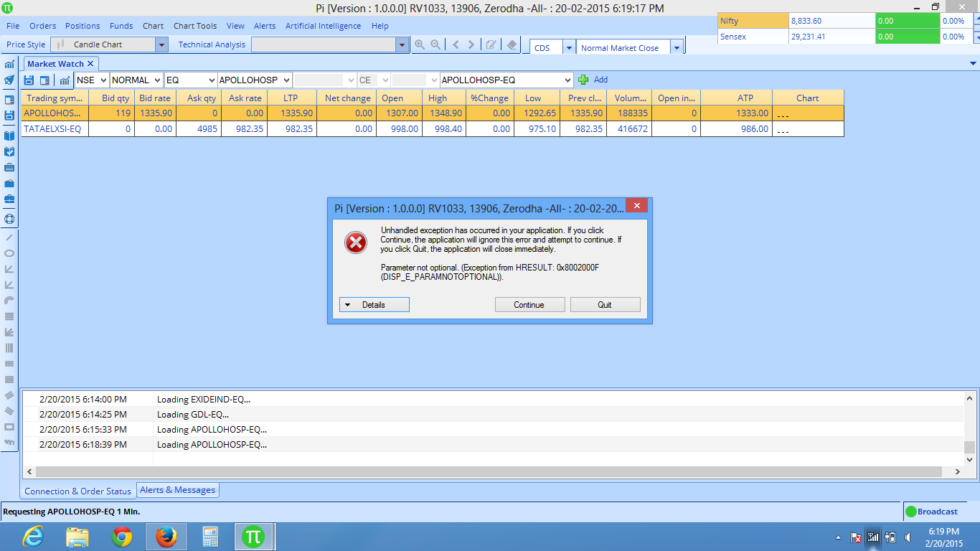Click the vertical scrollbar in message log
This screenshot has width=980, height=551.
pos(970,447)
